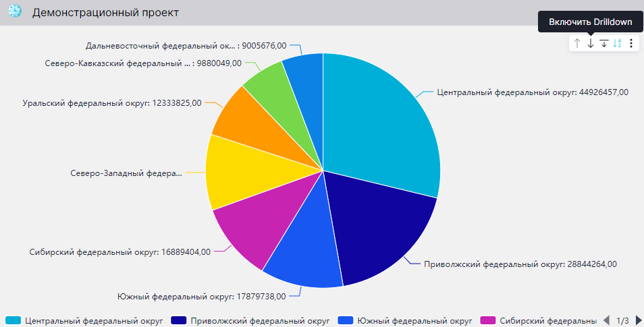Screen dimensions: 644x327
Task: Toggle Центральный федеральный округ legend item
Action: [x=93, y=321]
